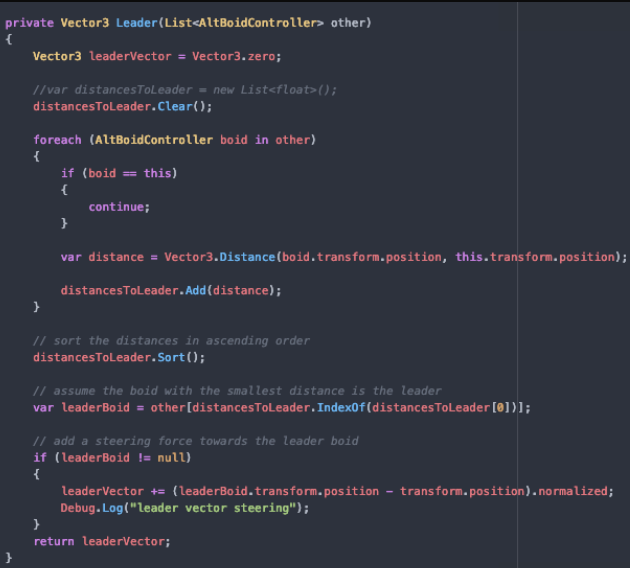Click the 'Clear' method call
This screenshot has height=568, width=630.
pyautogui.click(x=175, y=106)
